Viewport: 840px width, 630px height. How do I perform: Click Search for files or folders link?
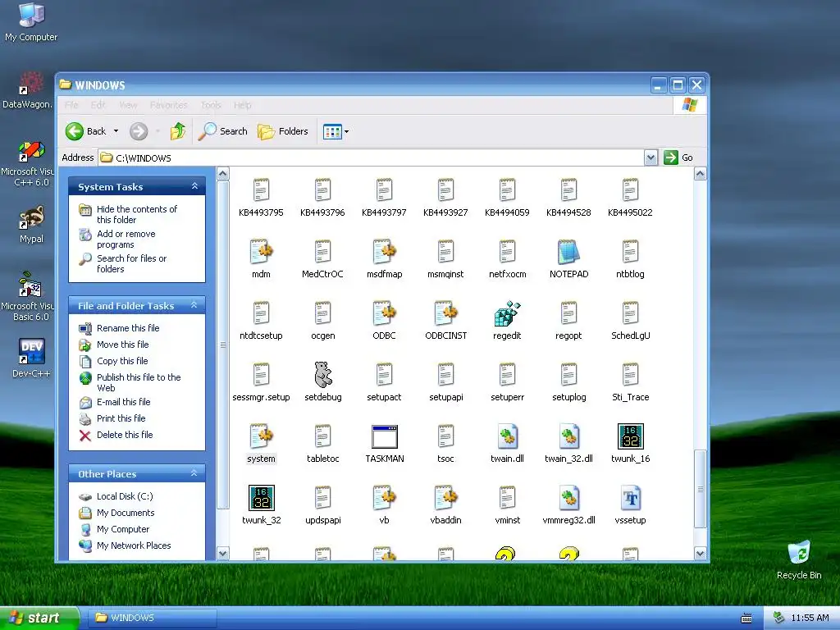click(131, 263)
